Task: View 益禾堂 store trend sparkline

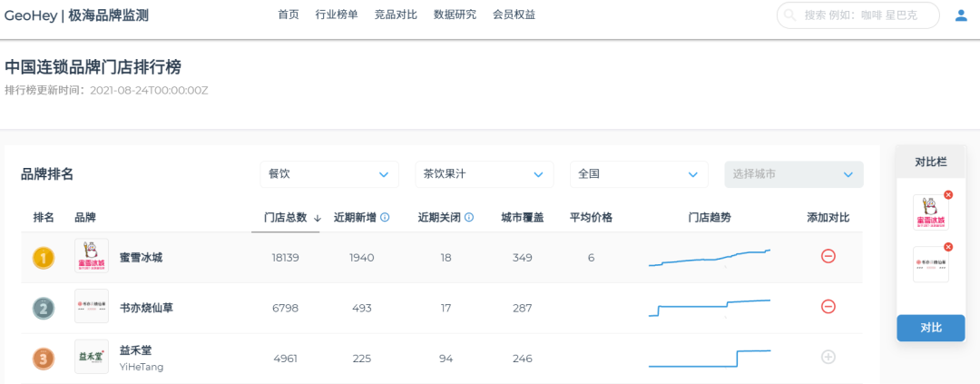Action: 710,359
